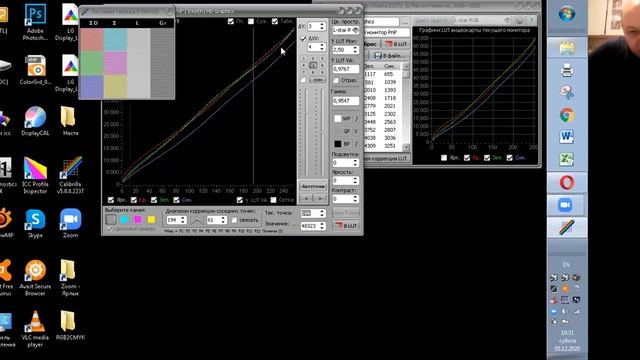
Task: Toggle the Отраз. checkbox
Action: tap(336, 80)
